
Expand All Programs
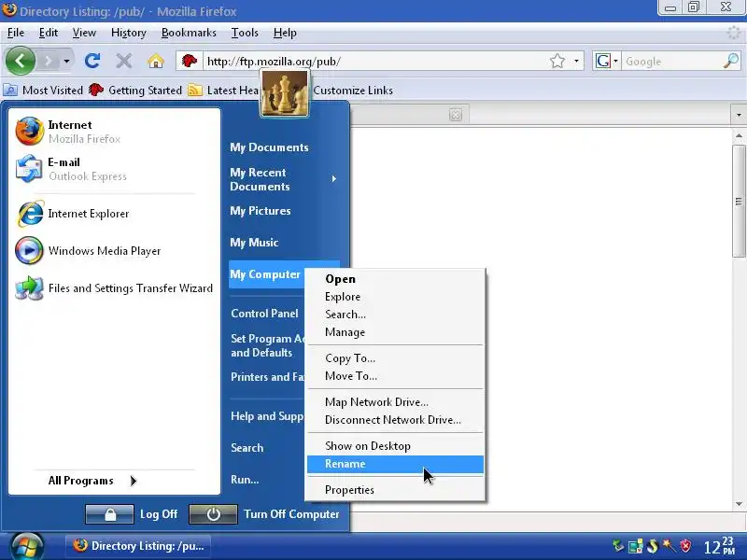(x=92, y=481)
